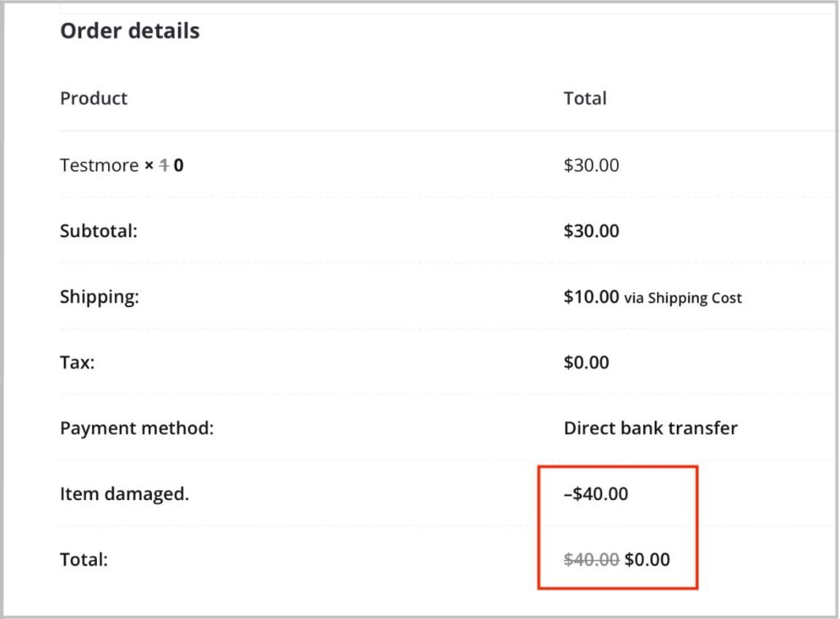Click the Testmore product name
Image resolution: width=840 pixels, height=619 pixels.
[x=99, y=165]
